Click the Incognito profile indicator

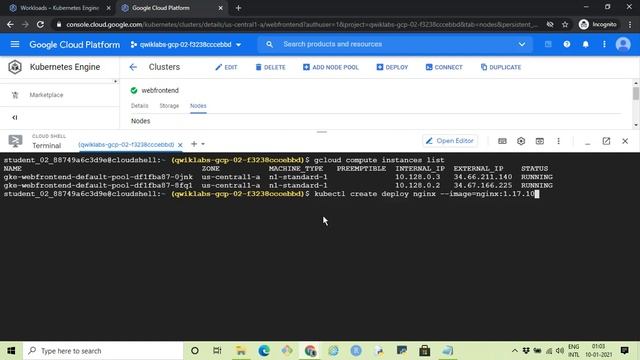click(598, 24)
